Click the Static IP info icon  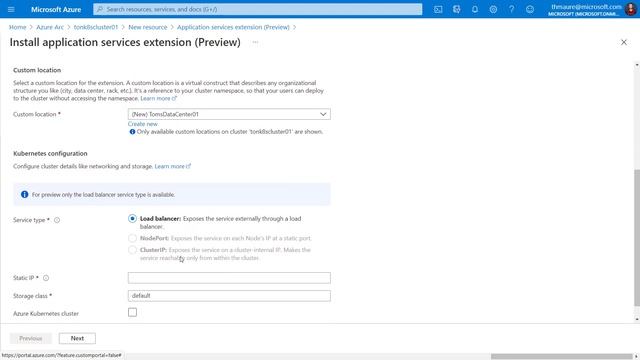(46, 278)
